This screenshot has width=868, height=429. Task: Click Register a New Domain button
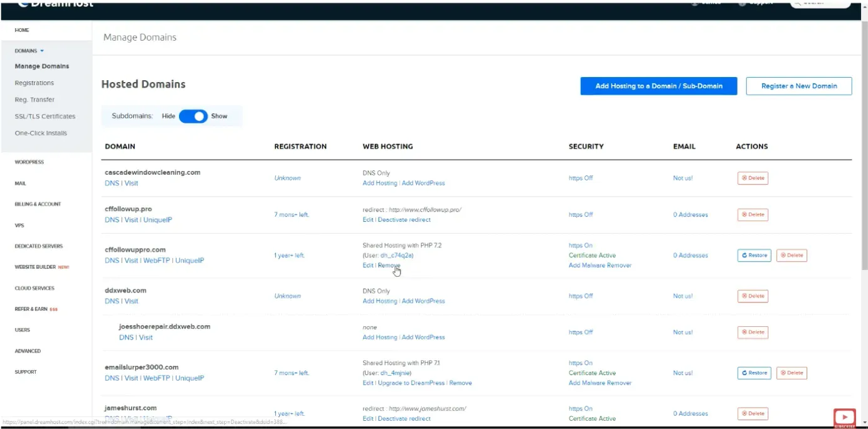799,86
